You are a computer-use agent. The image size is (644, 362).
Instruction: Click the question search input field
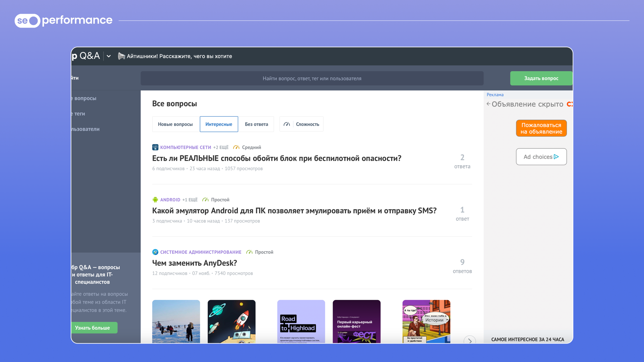tap(312, 78)
